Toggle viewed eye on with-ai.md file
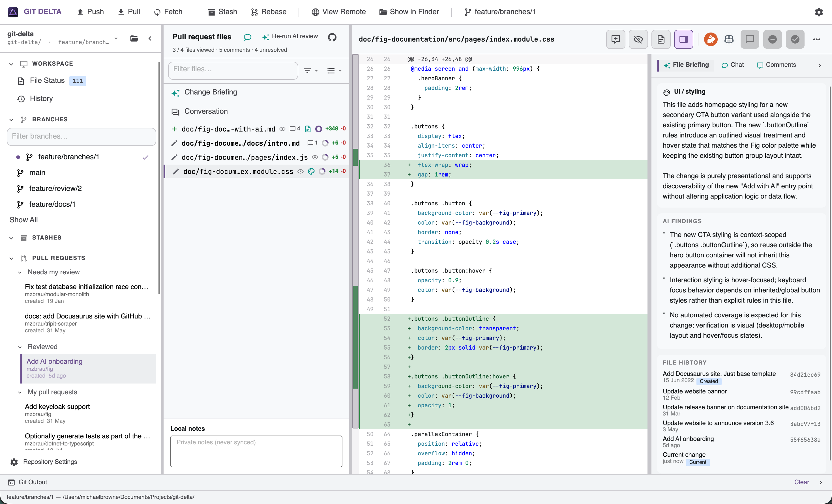 click(x=283, y=129)
